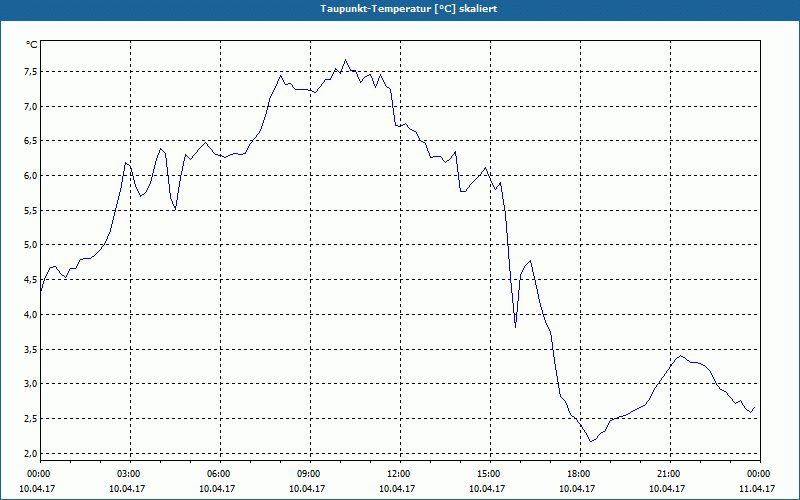Click the curve's lowest point after 18:00
The width and height of the screenshot is (800, 500).
[590, 441]
